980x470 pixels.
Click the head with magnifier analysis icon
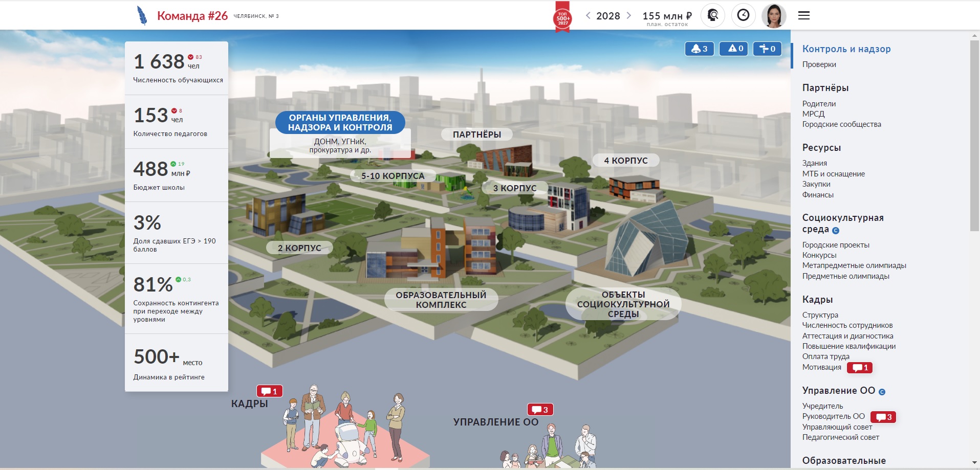click(x=712, y=15)
